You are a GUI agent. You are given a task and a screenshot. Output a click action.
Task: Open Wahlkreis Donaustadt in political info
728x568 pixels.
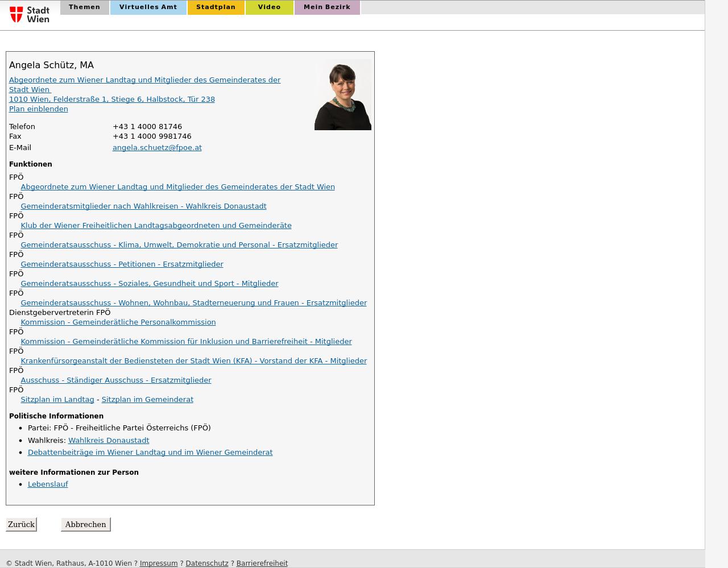pyautogui.click(x=109, y=441)
